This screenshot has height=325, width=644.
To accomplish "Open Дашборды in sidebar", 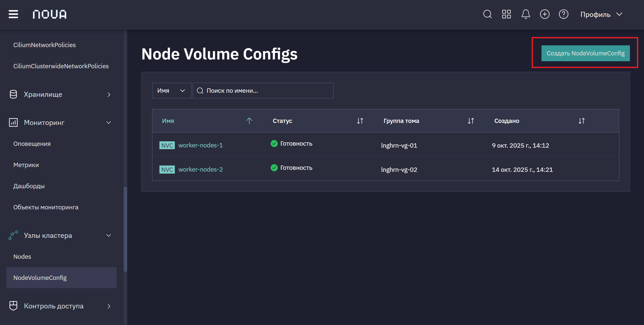I will 29,186.
